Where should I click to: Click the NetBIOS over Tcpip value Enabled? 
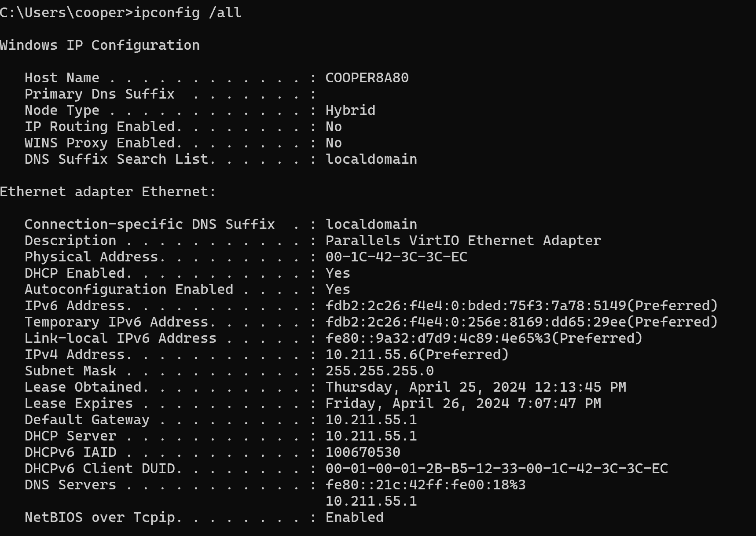354,517
